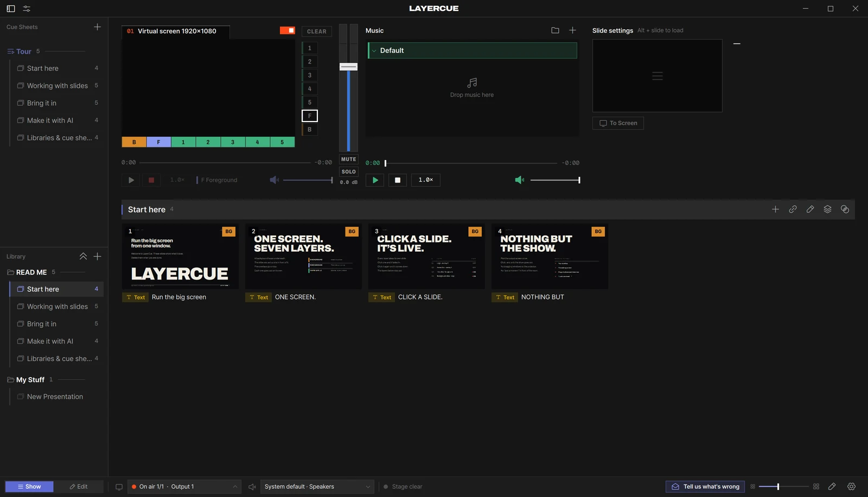
Task: Open the music folder icon
Action: pos(555,30)
